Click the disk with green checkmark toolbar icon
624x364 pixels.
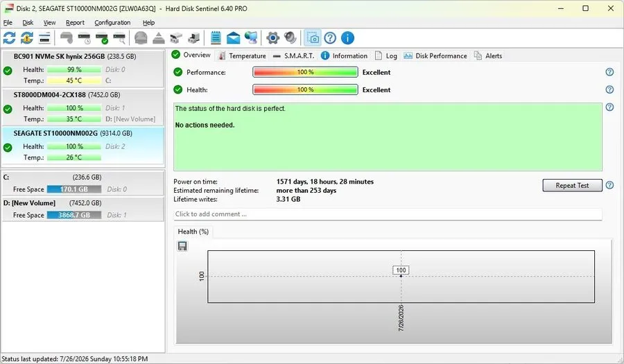[102, 38]
